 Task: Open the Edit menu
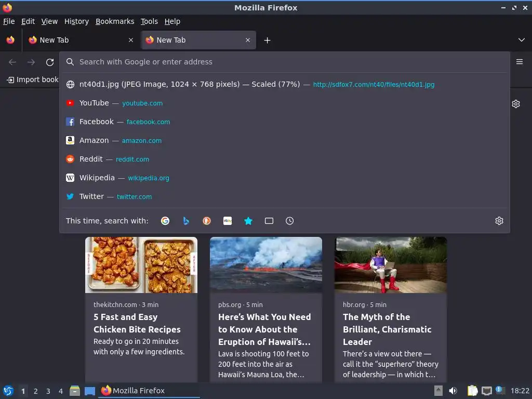tap(28, 21)
